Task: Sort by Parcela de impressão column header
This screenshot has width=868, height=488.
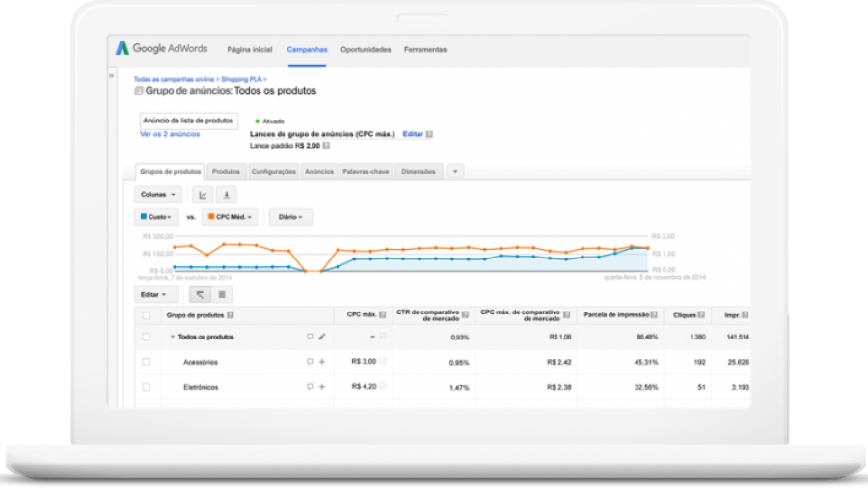Action: (616, 314)
